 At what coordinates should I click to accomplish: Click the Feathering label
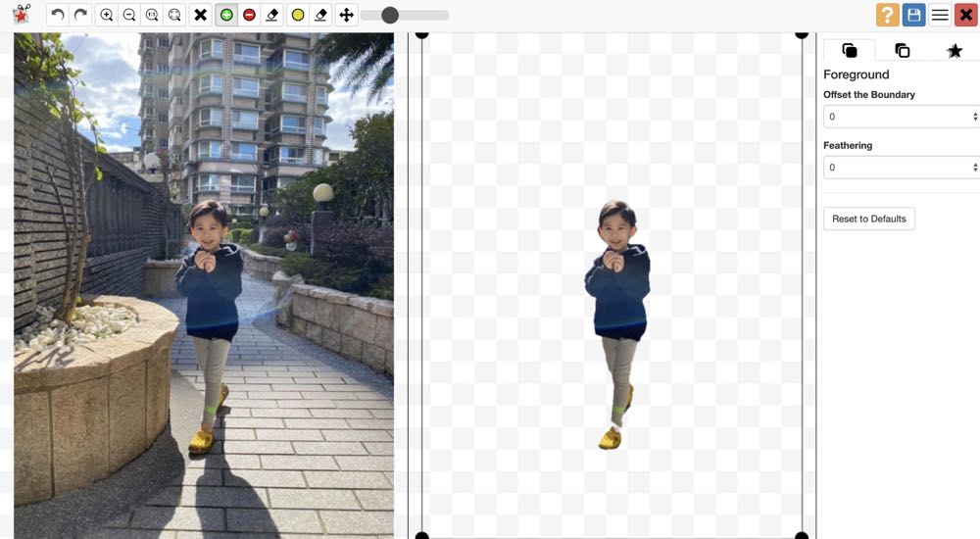point(848,145)
